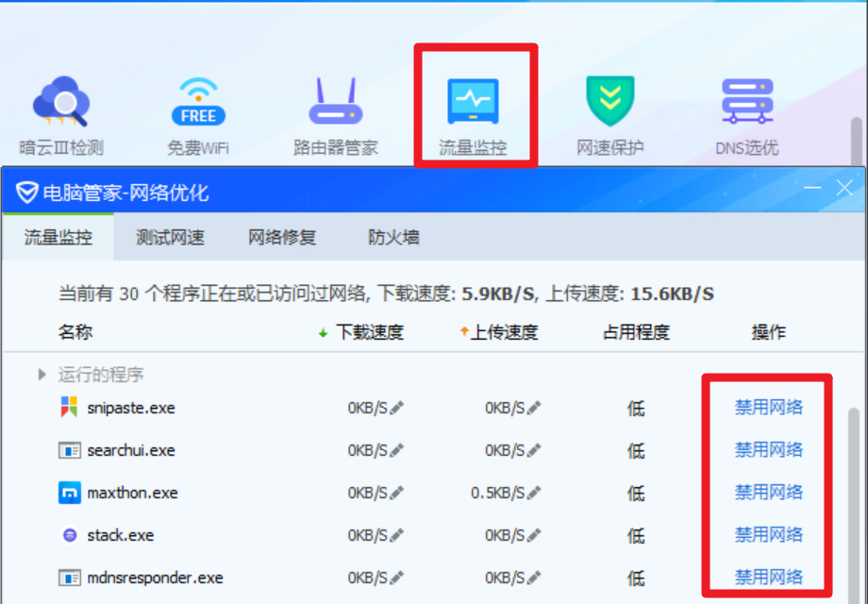Open the 防火墙 tab
This screenshot has width=868, height=604.
coord(393,237)
